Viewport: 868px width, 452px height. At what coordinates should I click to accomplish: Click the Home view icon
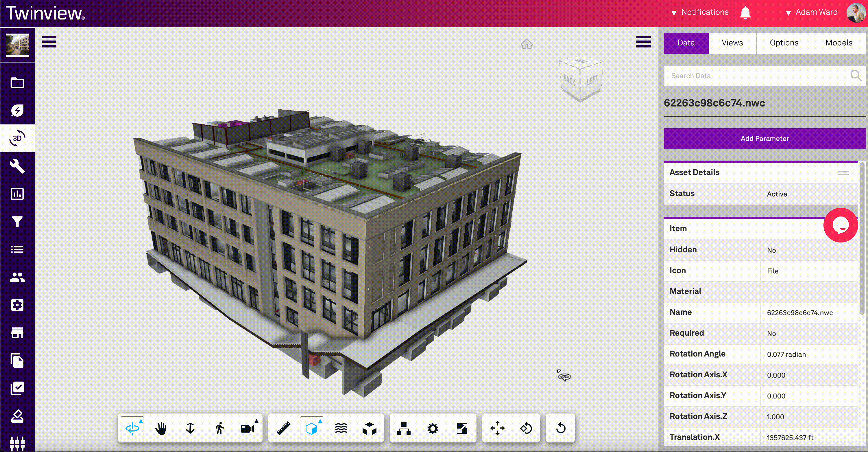(526, 44)
